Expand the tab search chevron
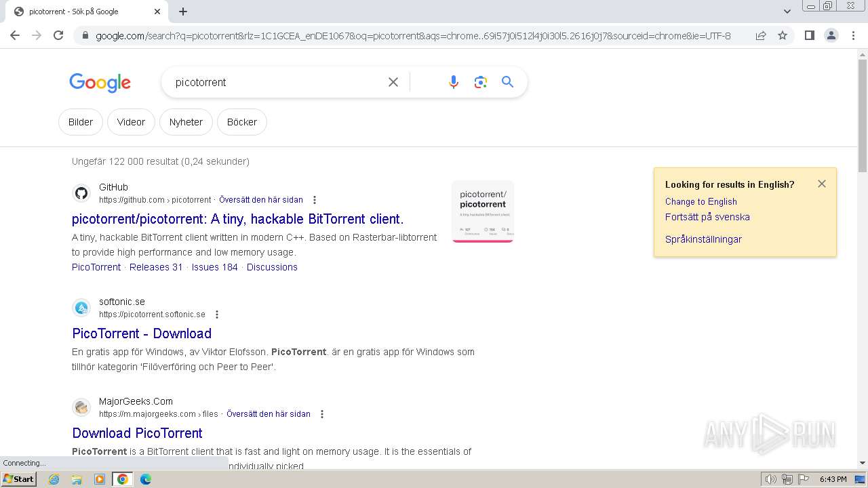868x488 pixels. click(787, 12)
